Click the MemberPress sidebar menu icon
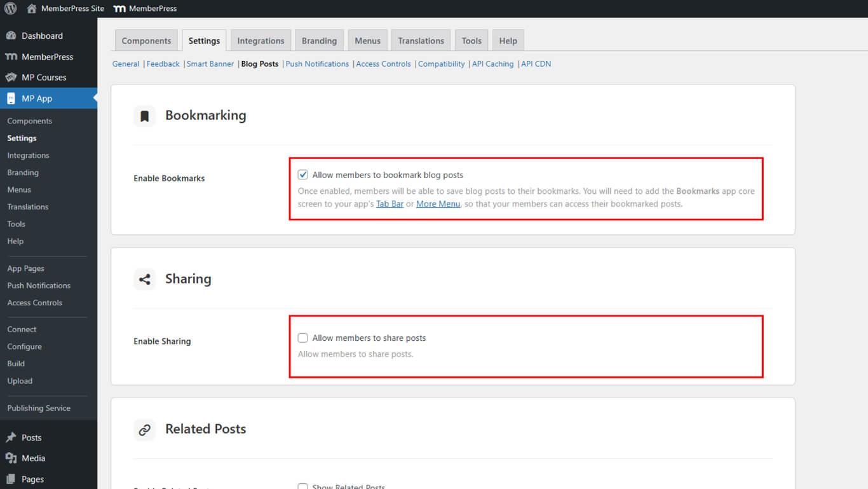Viewport: 868px width, 489px height. coord(12,57)
